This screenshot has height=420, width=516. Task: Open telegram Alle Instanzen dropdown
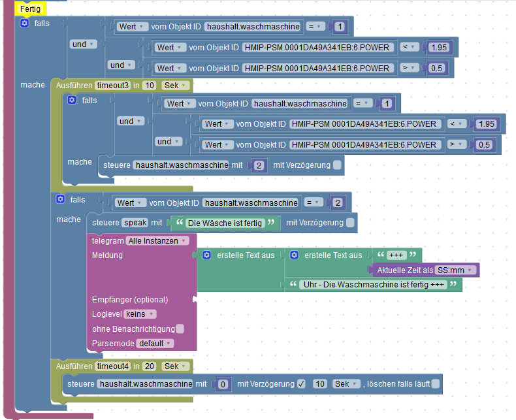[157, 241]
